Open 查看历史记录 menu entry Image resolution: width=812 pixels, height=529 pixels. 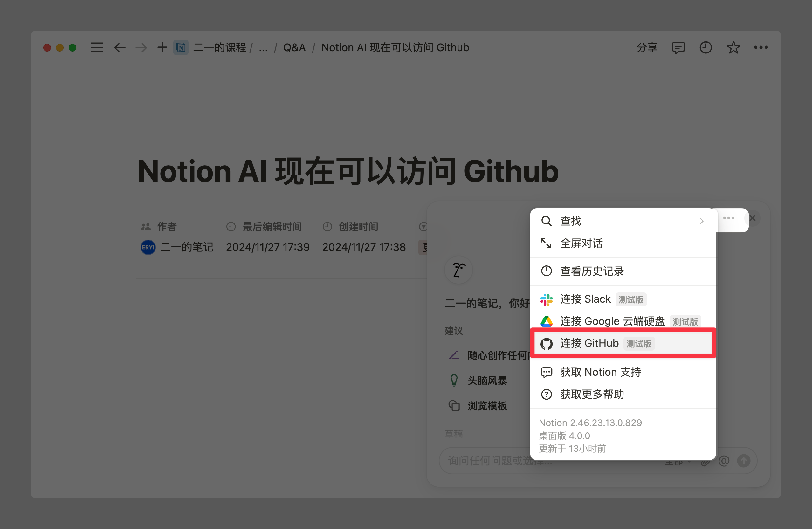(592, 271)
